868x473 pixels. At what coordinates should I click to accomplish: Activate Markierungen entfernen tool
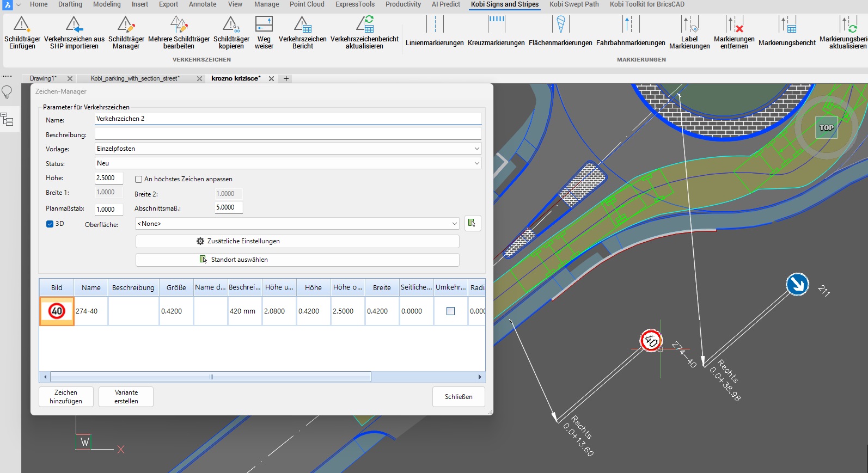(734, 32)
